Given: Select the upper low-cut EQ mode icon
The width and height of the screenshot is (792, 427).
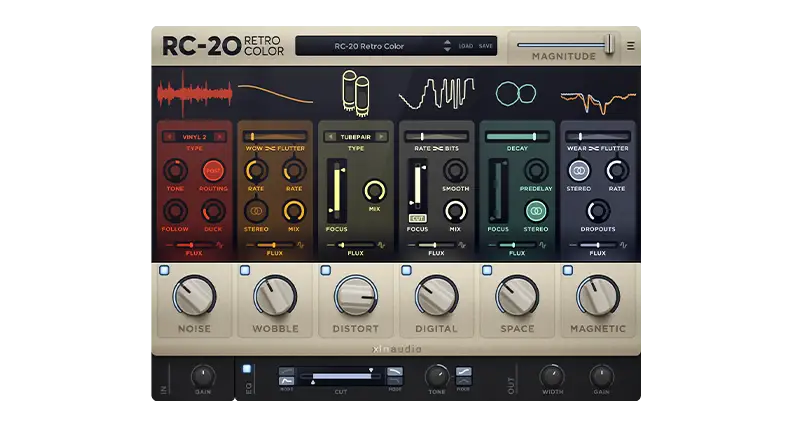Looking at the screenshot, I should coord(286,372).
